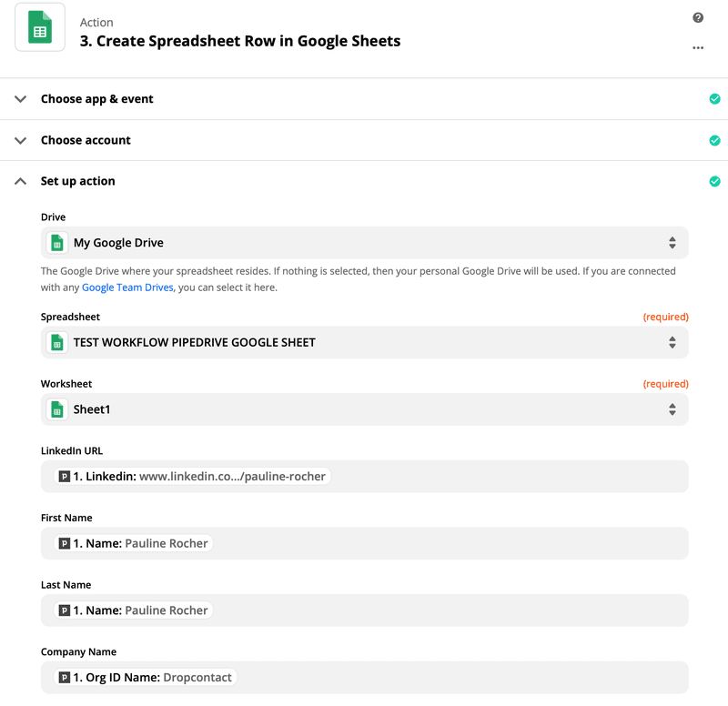This screenshot has height=706, width=728.
Task: Click Pipedrive icon in LinkedIn URL pill
Action: point(65,476)
